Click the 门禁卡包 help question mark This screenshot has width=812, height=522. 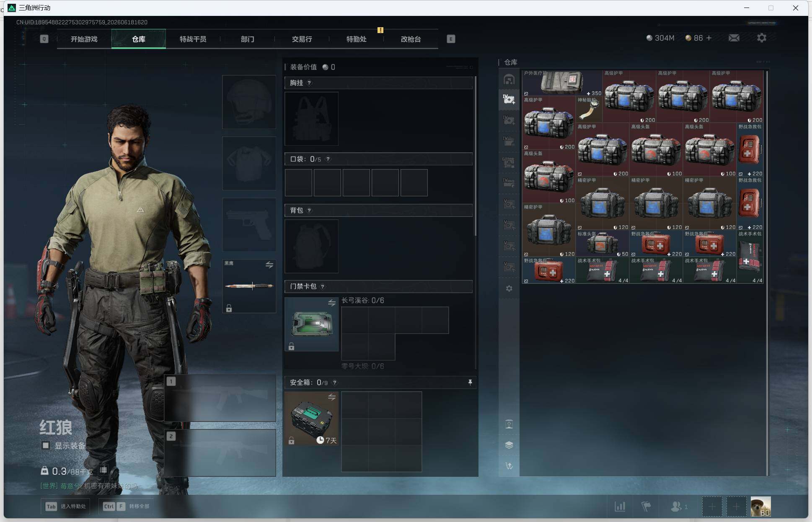pyautogui.click(x=323, y=286)
